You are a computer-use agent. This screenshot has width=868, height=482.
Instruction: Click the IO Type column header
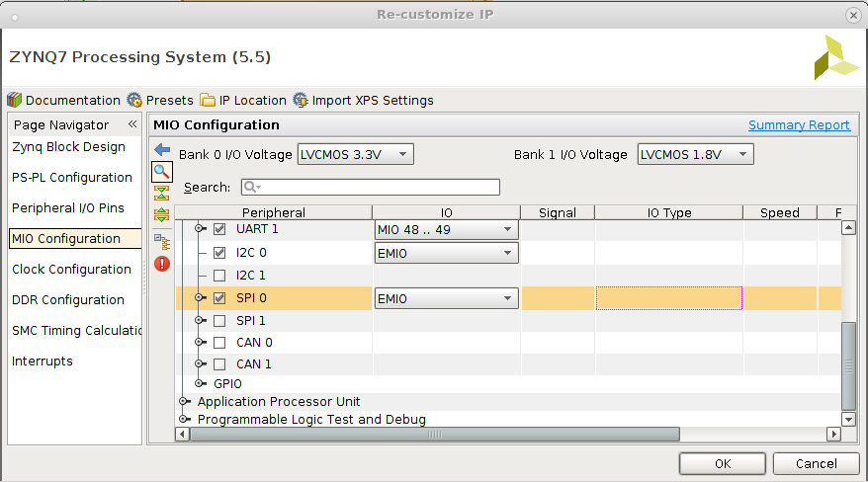click(668, 212)
